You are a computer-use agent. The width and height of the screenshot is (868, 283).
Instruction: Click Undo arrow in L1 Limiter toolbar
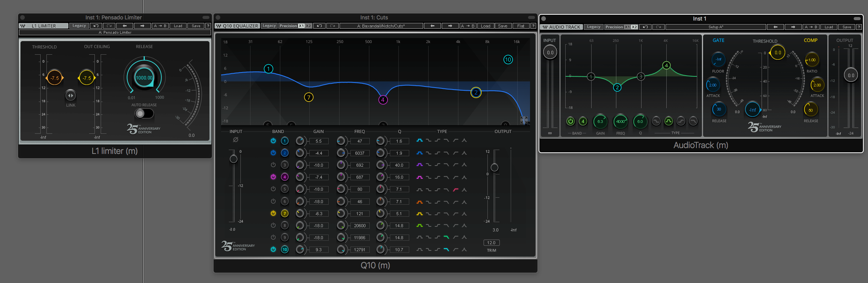pos(96,26)
